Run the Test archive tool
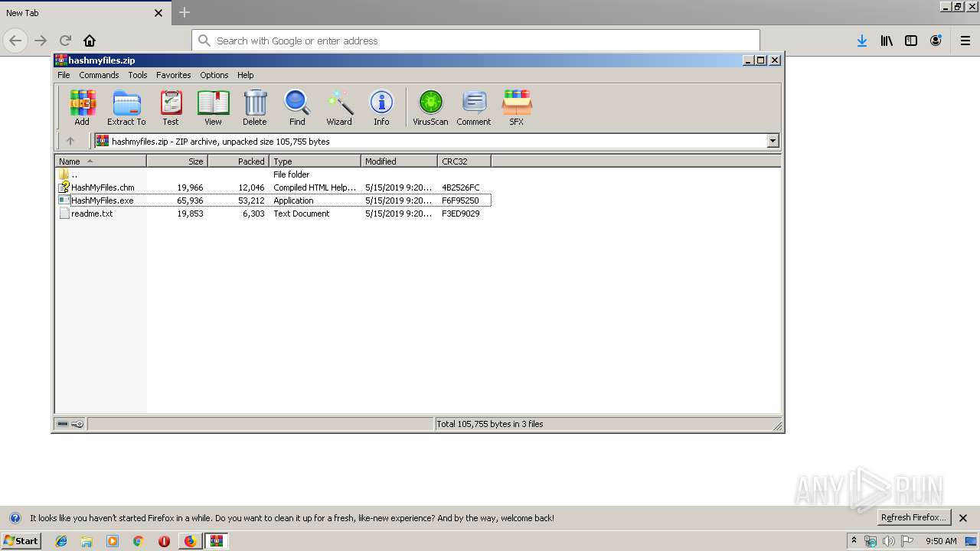The height and width of the screenshot is (551, 980). 171,107
